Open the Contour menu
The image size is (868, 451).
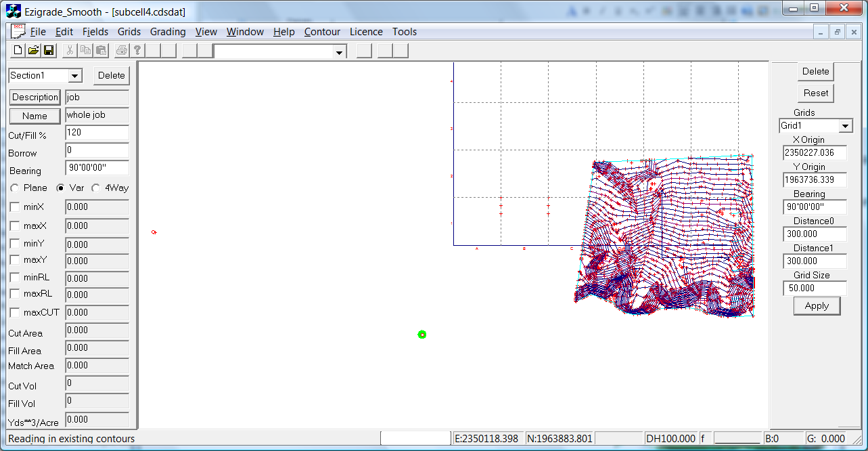[x=322, y=32]
